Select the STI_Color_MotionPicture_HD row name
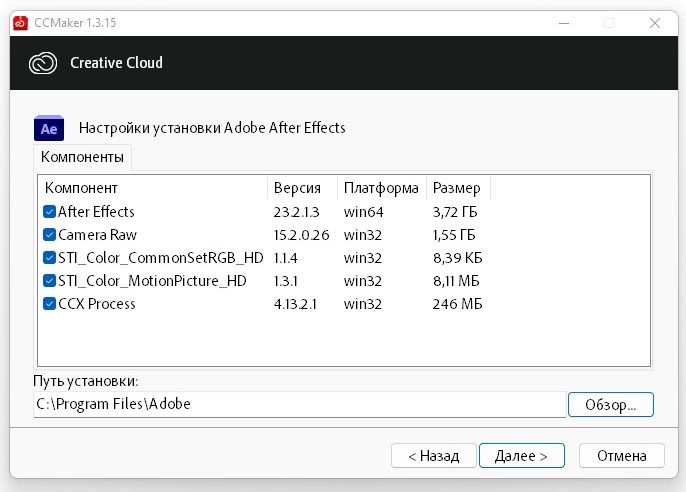Screen dimensions: 686x492 point(152,280)
